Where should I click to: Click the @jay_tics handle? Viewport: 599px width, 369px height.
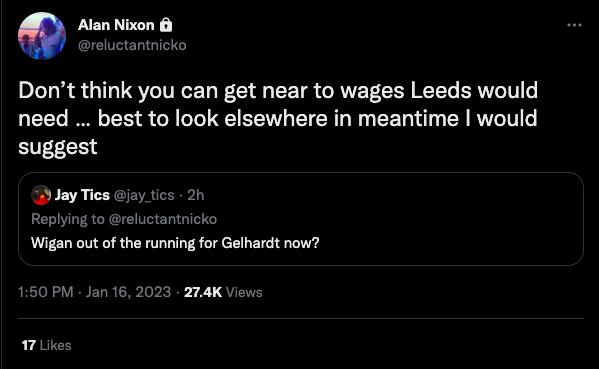[x=144, y=195]
